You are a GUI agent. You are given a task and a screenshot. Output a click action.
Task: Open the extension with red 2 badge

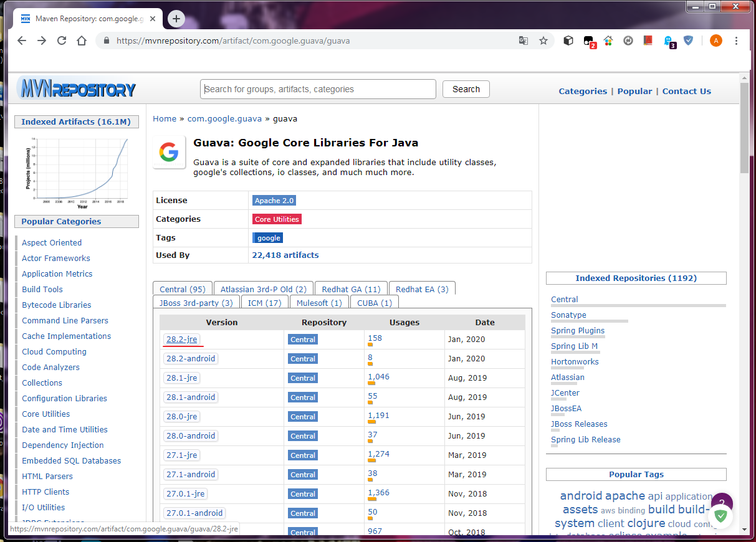[589, 41]
